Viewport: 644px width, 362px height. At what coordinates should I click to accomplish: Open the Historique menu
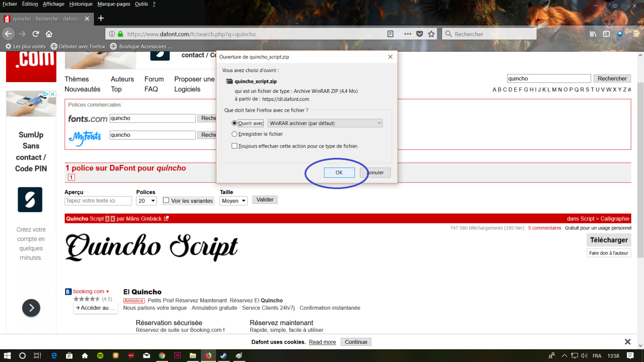coord(81,4)
